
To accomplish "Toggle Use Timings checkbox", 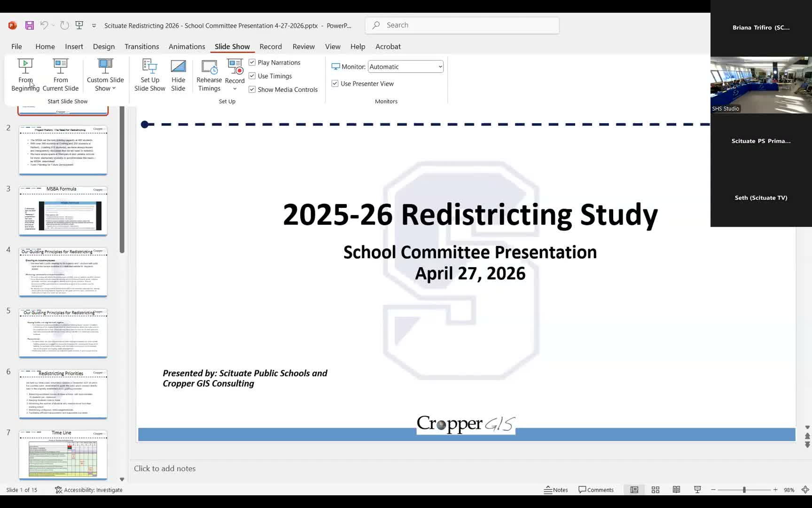I will pos(252,76).
